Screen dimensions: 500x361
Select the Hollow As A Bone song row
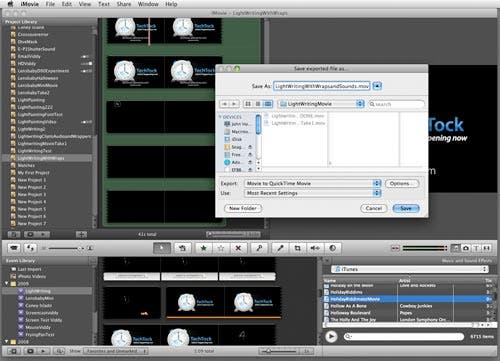coord(409,306)
